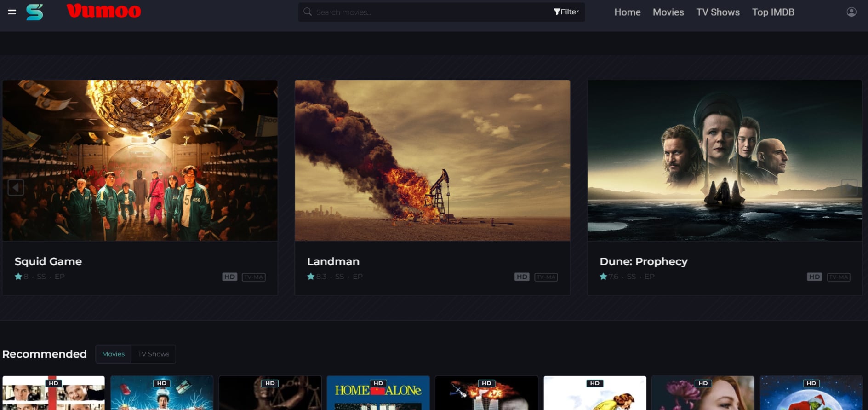Click the Squid Game title
Screen dimensions: 868x410
[48, 261]
